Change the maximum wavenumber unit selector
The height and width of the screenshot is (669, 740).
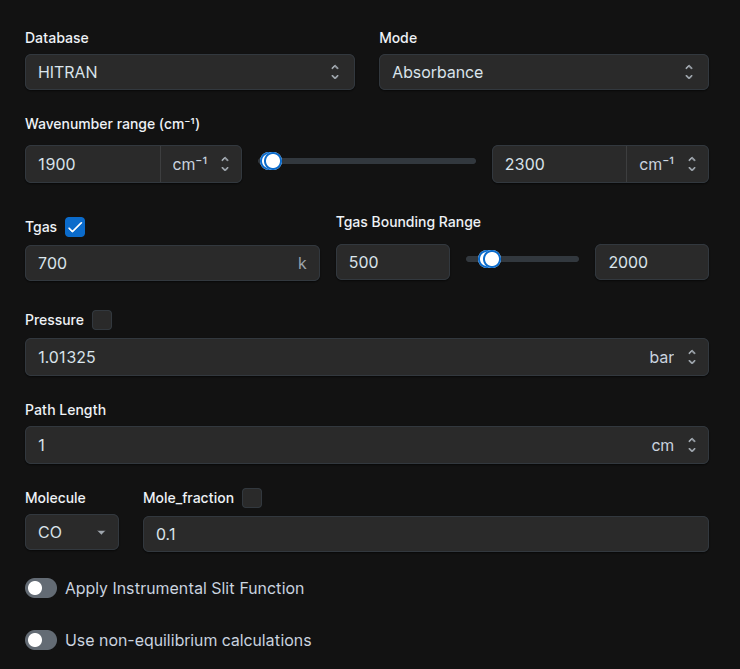point(667,164)
